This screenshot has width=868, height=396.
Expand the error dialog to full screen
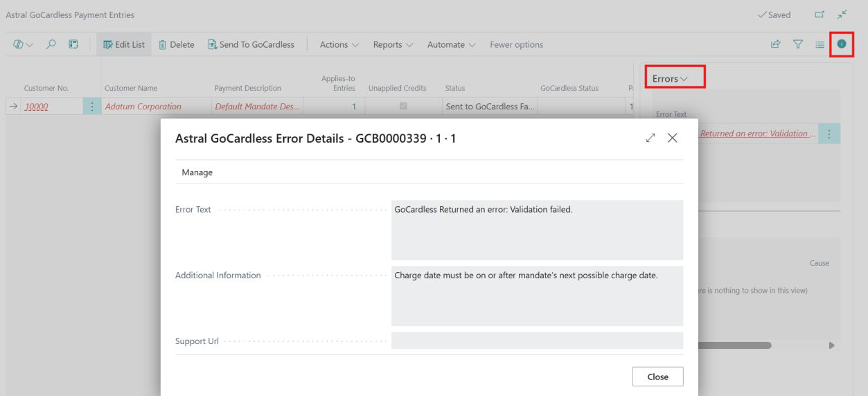(650, 138)
